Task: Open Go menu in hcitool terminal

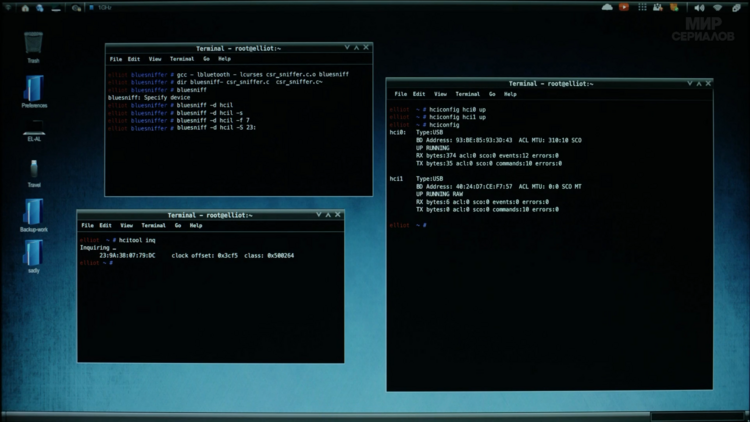Action: pyautogui.click(x=178, y=225)
